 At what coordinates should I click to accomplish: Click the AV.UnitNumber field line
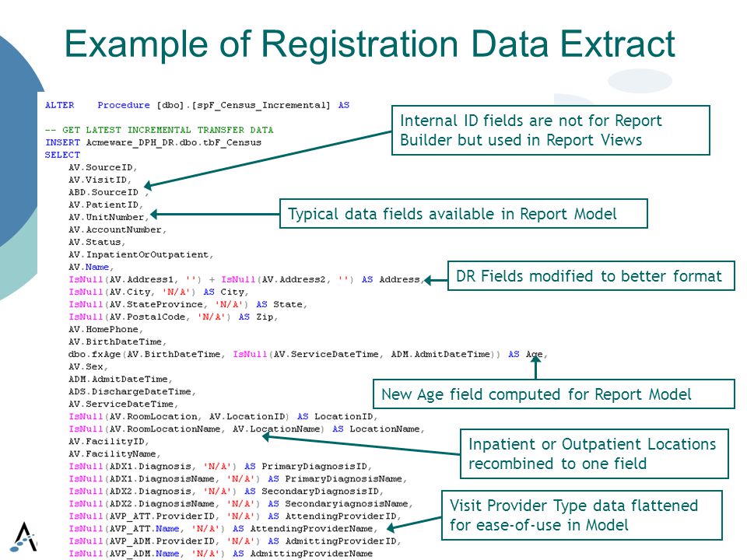point(109,217)
